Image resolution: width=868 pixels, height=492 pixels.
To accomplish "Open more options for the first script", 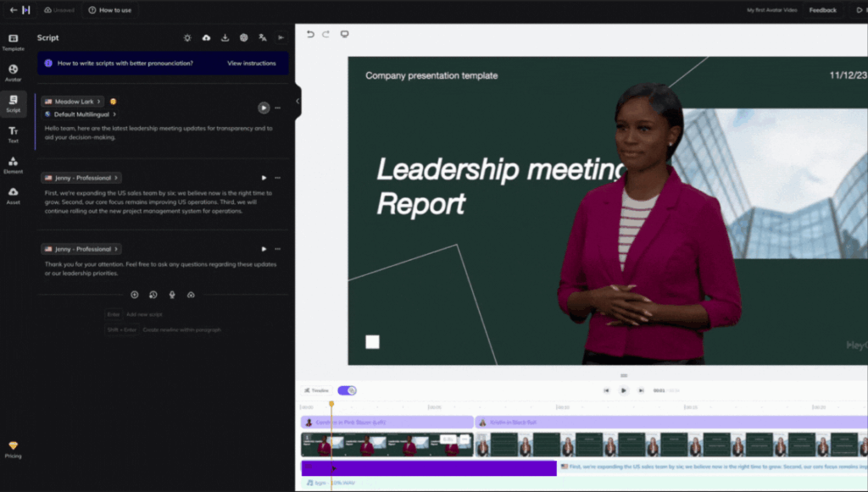I will (277, 108).
